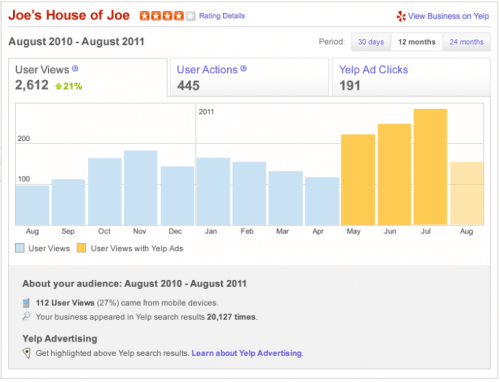Click the mobile phone icon beside 112 User Views
Image resolution: width=500 pixels, height=382 pixels.
[26, 303]
